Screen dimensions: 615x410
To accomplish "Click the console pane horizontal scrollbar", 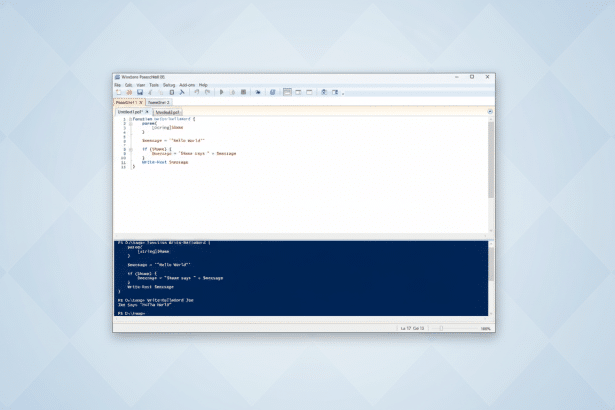I will [x=300, y=319].
